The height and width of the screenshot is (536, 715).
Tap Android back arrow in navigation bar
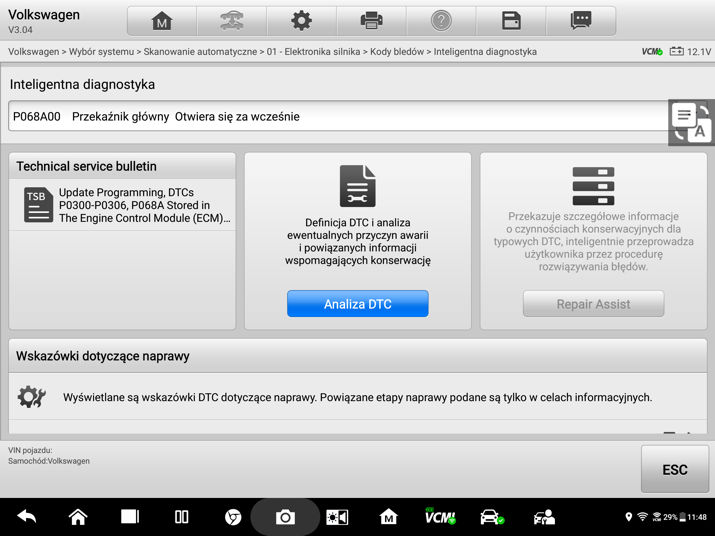[x=26, y=517]
